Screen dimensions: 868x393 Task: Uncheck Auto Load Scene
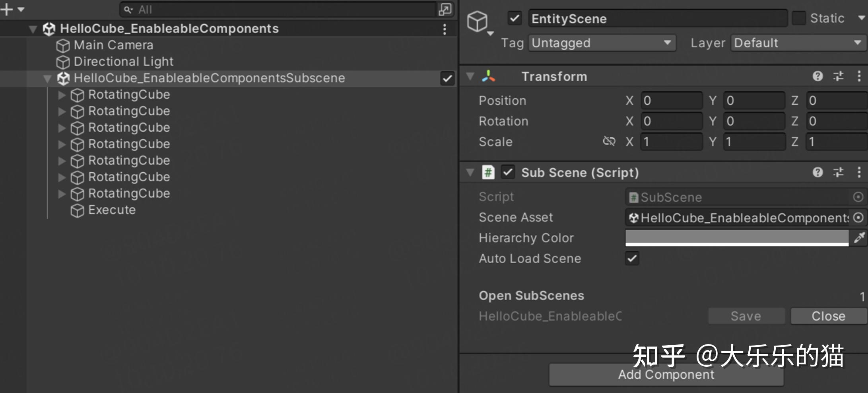click(x=632, y=259)
